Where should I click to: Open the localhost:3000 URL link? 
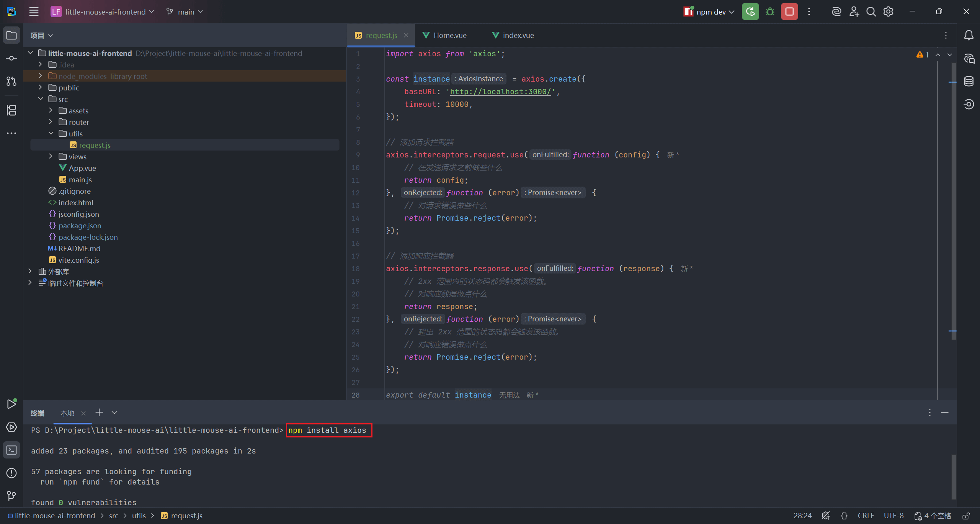pos(500,92)
